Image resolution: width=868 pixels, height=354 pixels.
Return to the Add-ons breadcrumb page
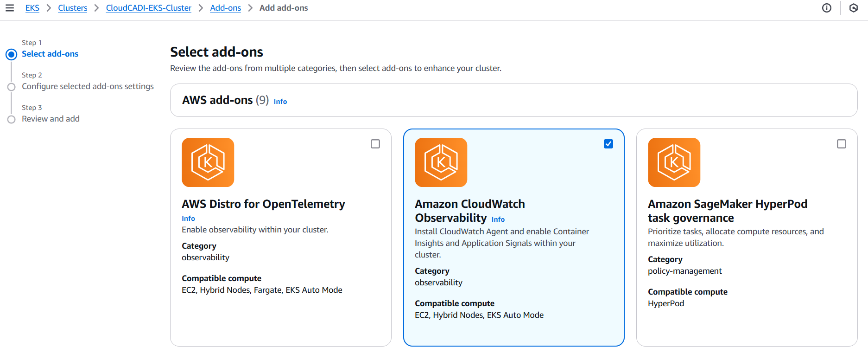click(x=225, y=8)
